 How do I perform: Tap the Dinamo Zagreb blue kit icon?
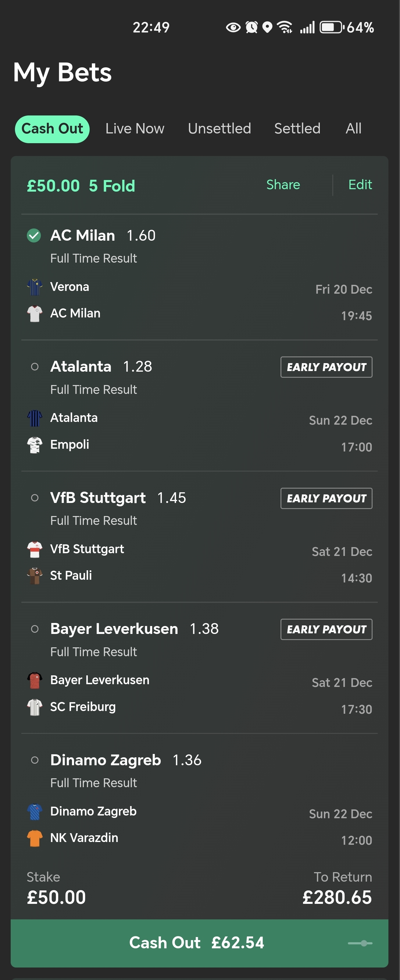point(35,812)
